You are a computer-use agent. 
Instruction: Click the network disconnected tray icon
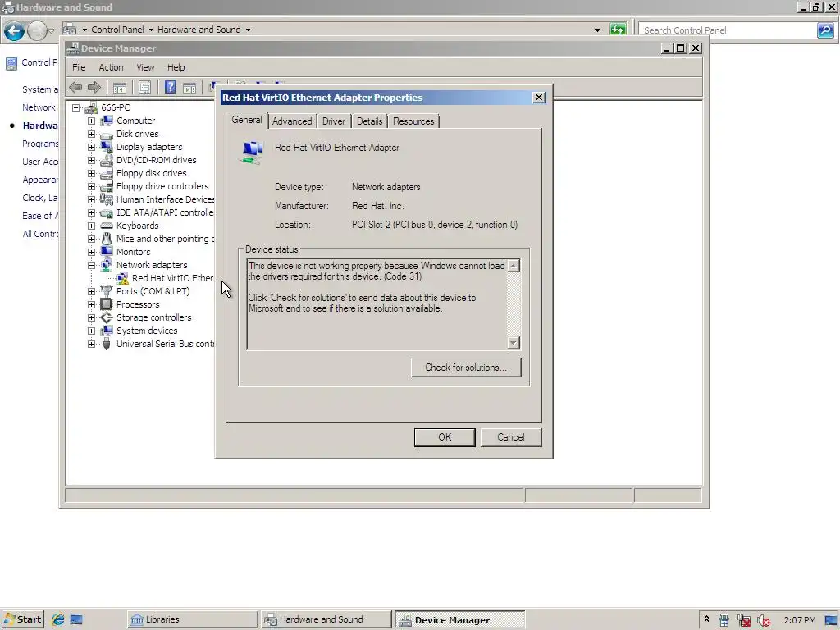tap(743, 620)
